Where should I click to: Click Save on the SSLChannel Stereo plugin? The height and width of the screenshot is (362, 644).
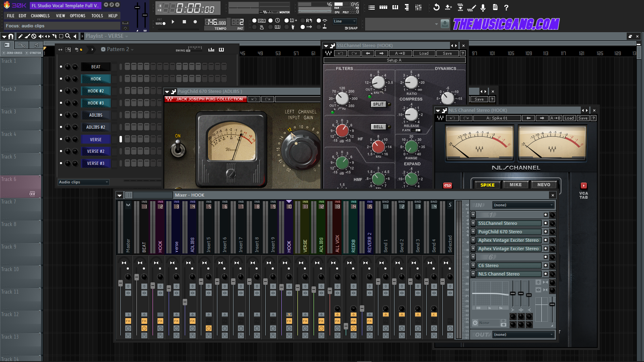pyautogui.click(x=446, y=53)
